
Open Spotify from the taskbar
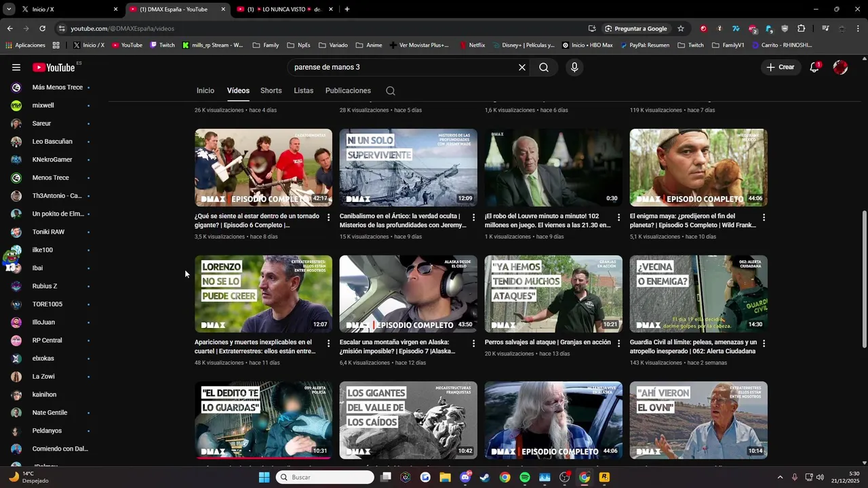(525, 477)
